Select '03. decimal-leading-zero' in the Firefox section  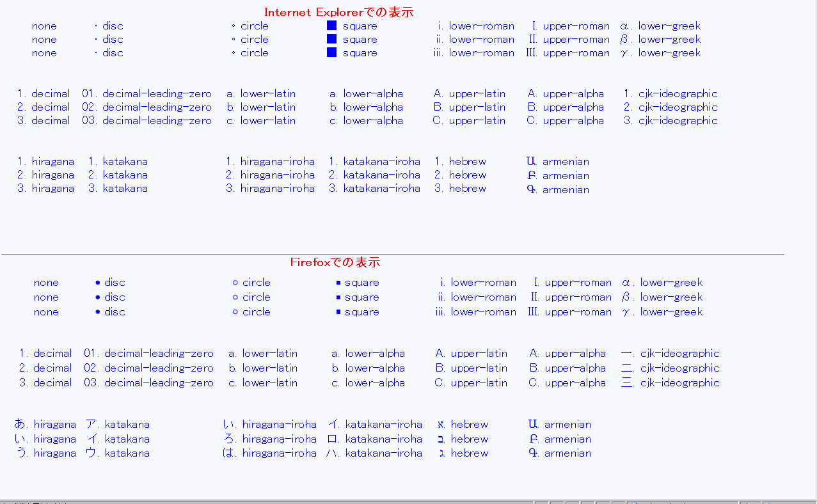coord(148,383)
